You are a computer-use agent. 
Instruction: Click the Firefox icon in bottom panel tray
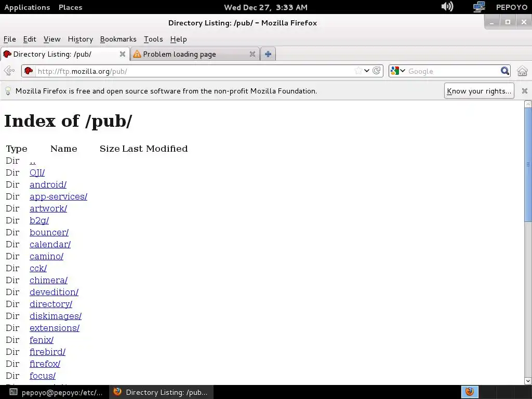[x=470, y=392]
